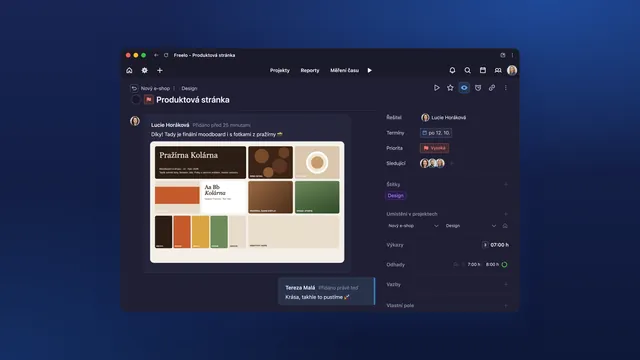Add placement with Umístění v projektech plus
Viewport: 640px width, 360px height.
pyautogui.click(x=506, y=214)
